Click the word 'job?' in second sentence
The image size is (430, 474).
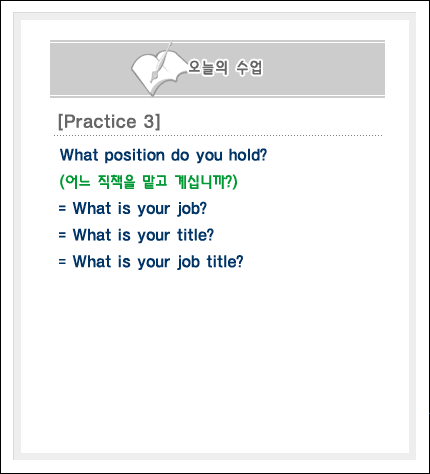click(x=192, y=209)
